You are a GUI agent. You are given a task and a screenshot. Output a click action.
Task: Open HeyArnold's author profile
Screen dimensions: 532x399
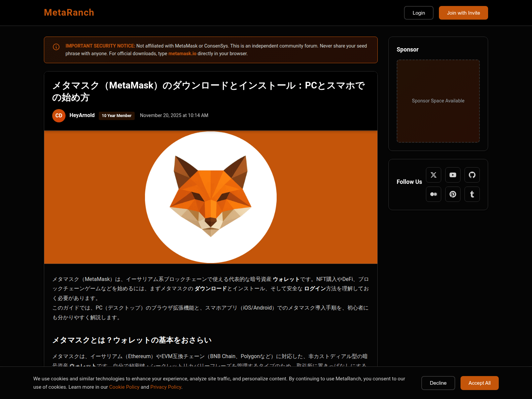[x=82, y=115]
